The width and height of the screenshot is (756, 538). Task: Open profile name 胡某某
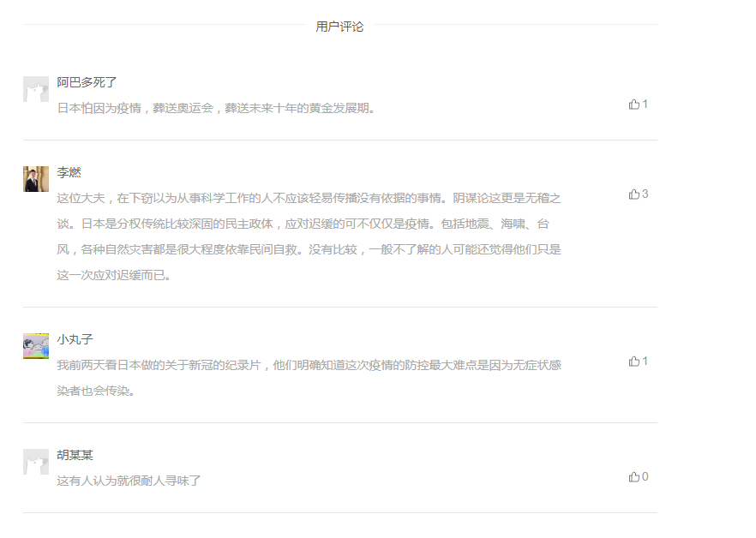click(x=75, y=455)
